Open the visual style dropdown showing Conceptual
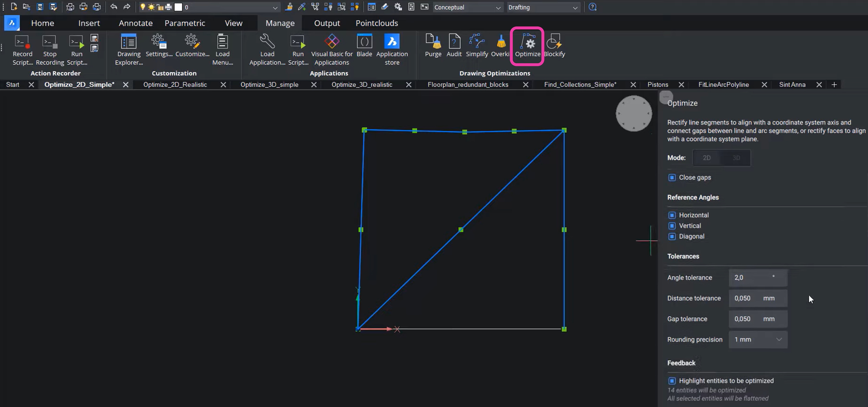 tap(498, 7)
